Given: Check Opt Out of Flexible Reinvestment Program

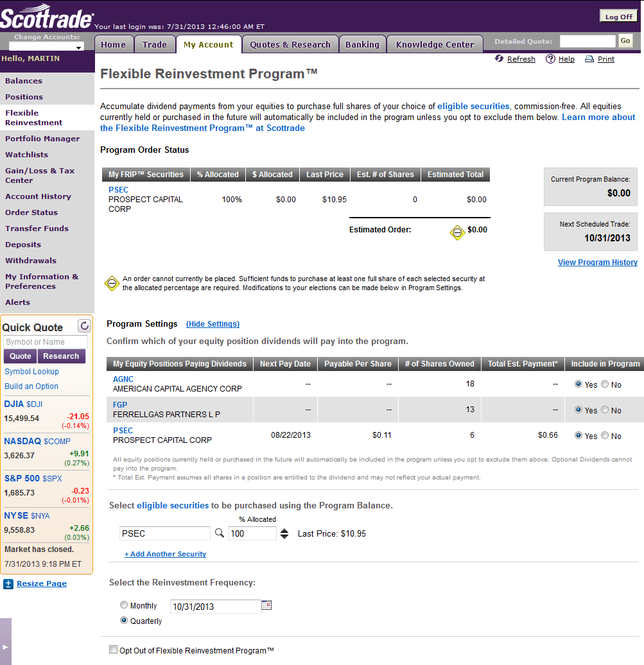Looking at the screenshot, I should tap(113, 649).
